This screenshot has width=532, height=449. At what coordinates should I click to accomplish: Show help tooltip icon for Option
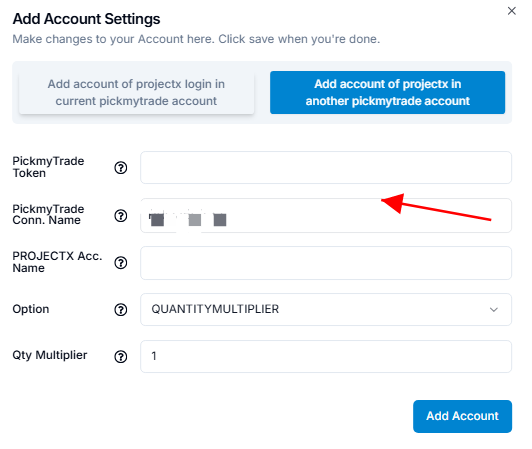point(120,310)
